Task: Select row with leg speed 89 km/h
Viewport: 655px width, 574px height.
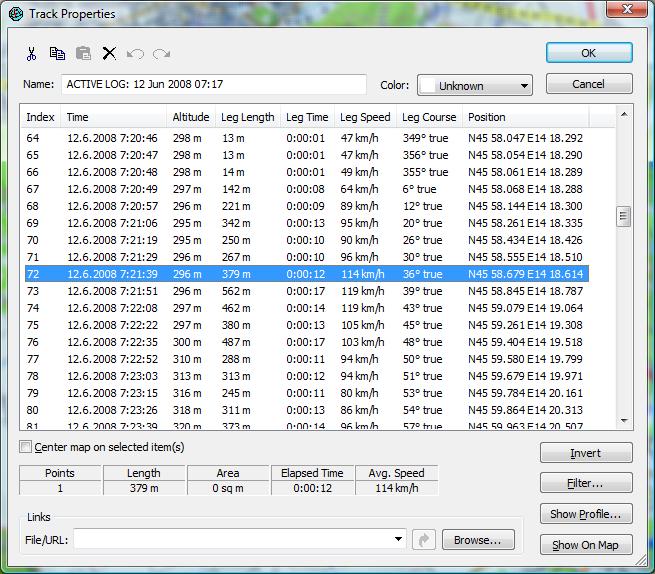Action: (x=307, y=206)
